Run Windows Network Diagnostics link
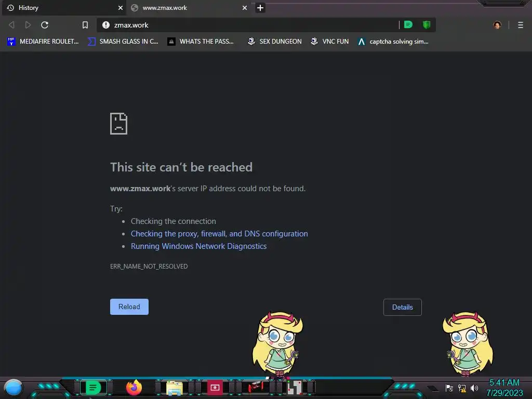 198,246
